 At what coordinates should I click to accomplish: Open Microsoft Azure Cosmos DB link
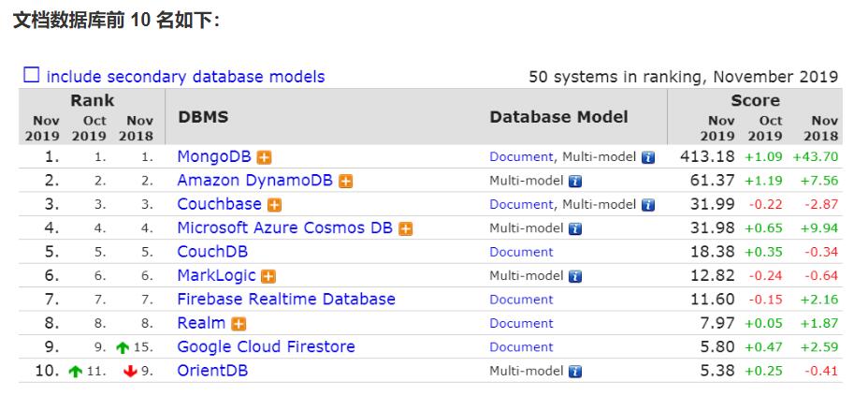[284, 228]
